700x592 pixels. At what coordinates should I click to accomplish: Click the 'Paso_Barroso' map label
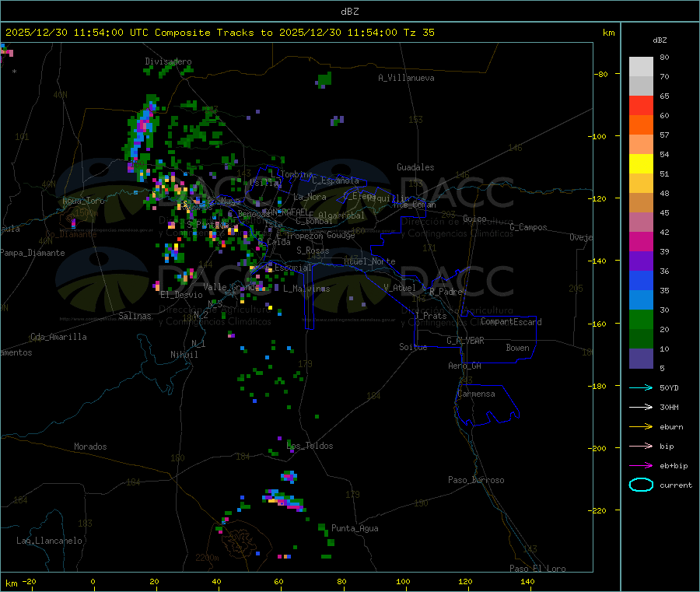[x=476, y=480]
